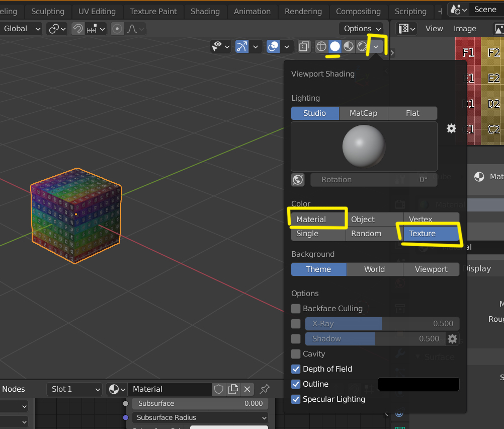Open Compositing workspace tab
This screenshot has height=429, width=504.
359,12
